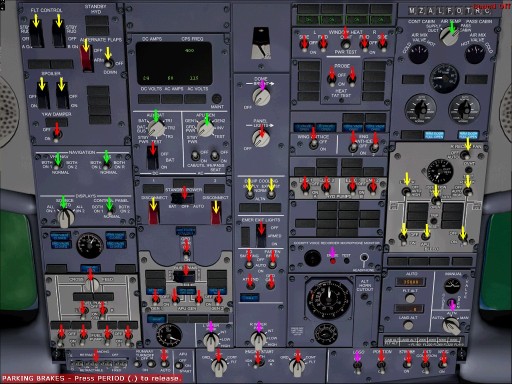Click the O panel shortcut icon
This screenshot has width=512, height=384.
459,11
